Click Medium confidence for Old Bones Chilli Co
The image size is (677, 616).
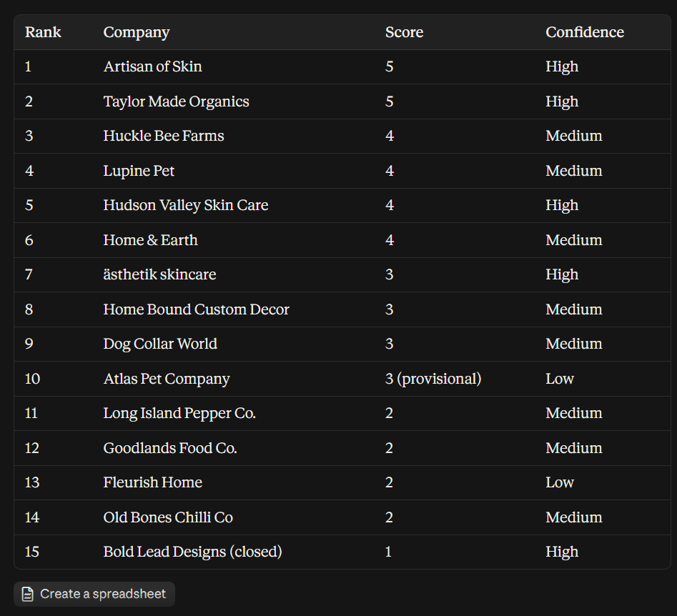tap(574, 517)
